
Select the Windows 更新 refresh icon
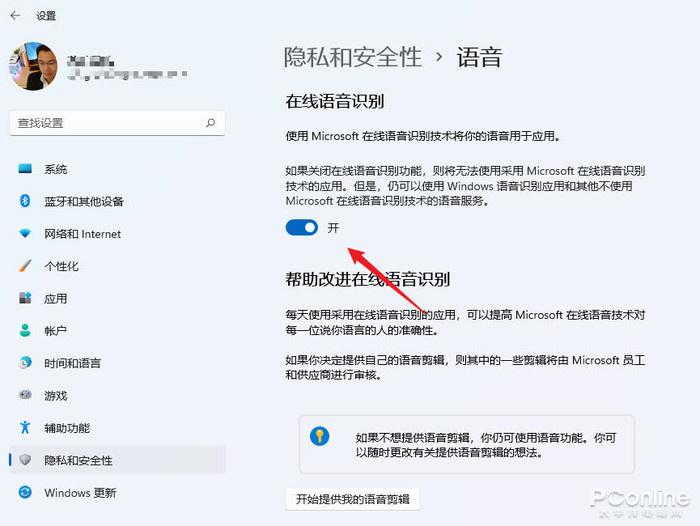(x=25, y=492)
